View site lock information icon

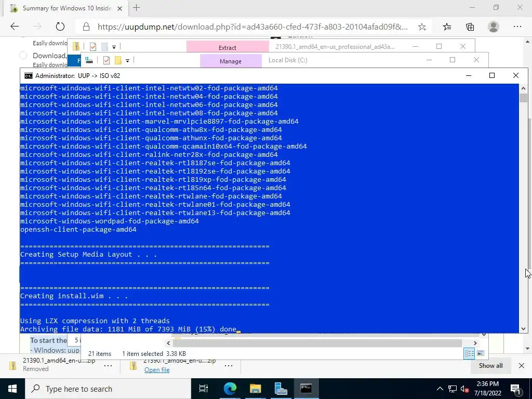[86, 27]
